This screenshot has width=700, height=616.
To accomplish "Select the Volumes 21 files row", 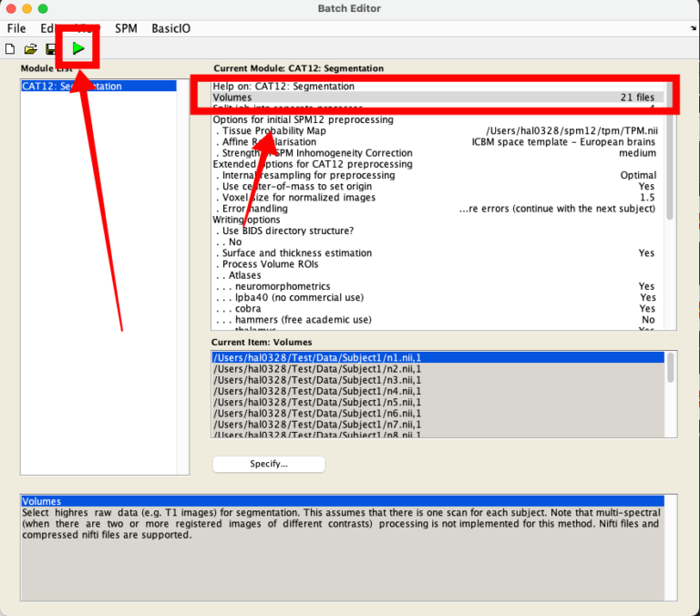I will pos(434,98).
